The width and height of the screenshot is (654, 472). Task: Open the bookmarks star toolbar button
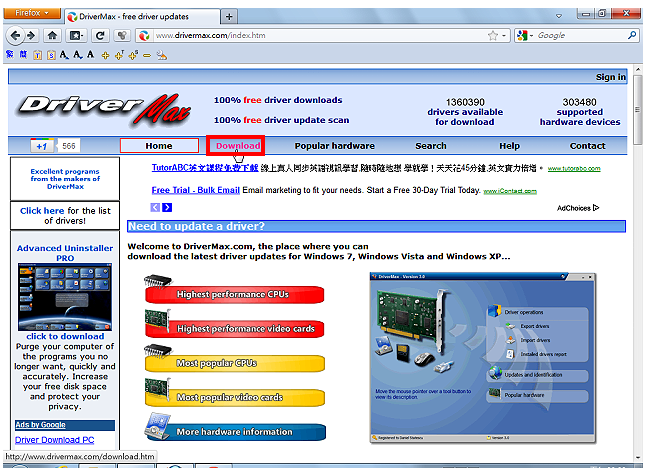(x=76, y=35)
